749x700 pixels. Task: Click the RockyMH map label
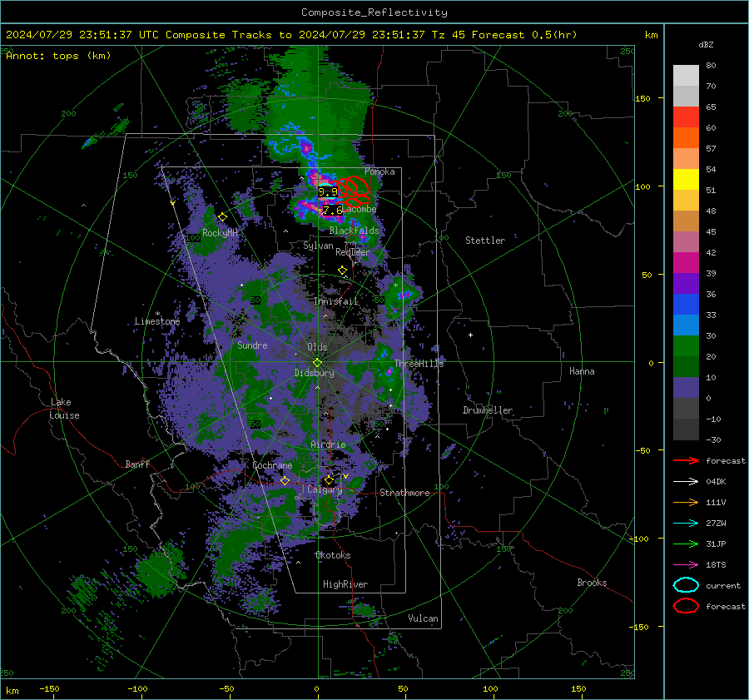coord(221,233)
